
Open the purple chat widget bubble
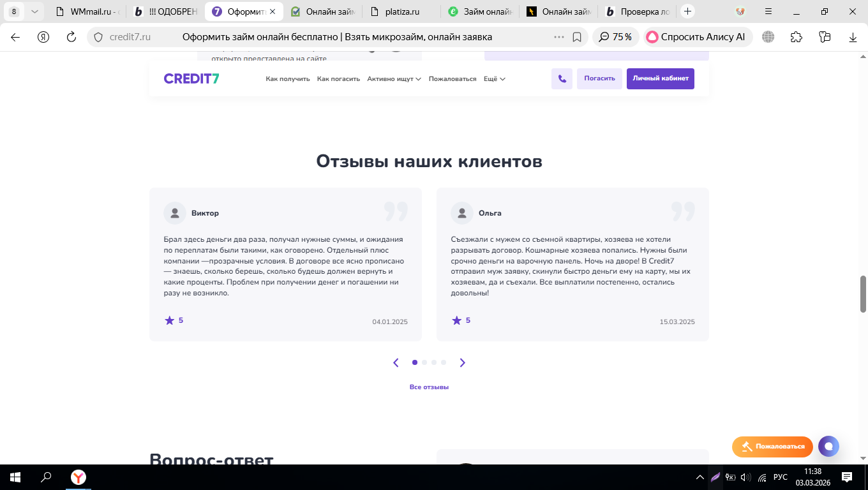pos(828,446)
